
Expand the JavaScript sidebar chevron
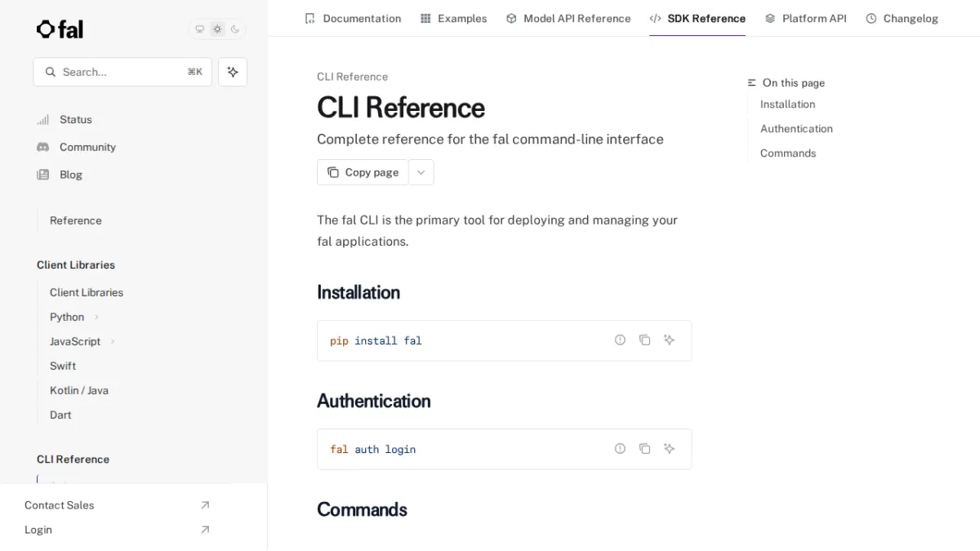(x=113, y=341)
